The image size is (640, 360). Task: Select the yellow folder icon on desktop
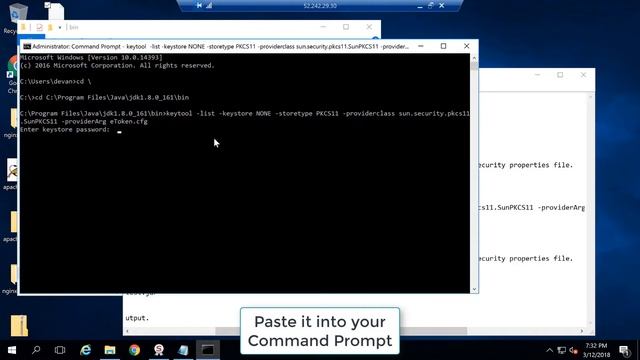pos(19,325)
